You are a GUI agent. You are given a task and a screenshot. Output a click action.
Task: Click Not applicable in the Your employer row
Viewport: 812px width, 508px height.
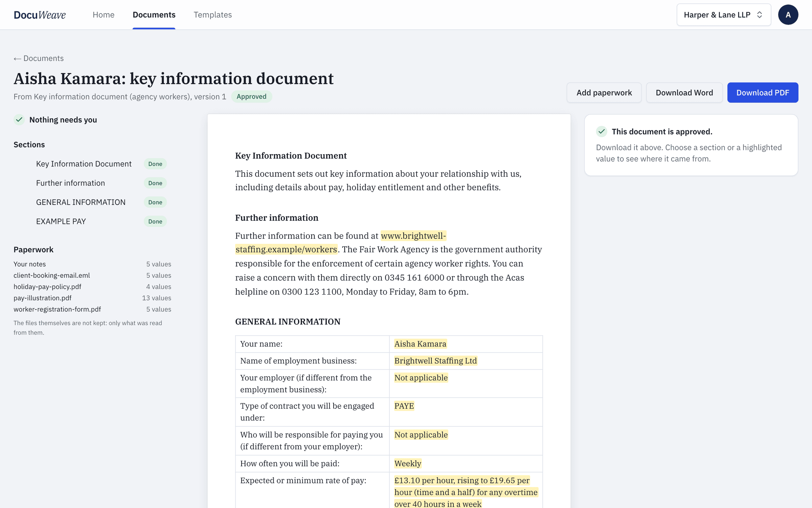[x=421, y=378]
